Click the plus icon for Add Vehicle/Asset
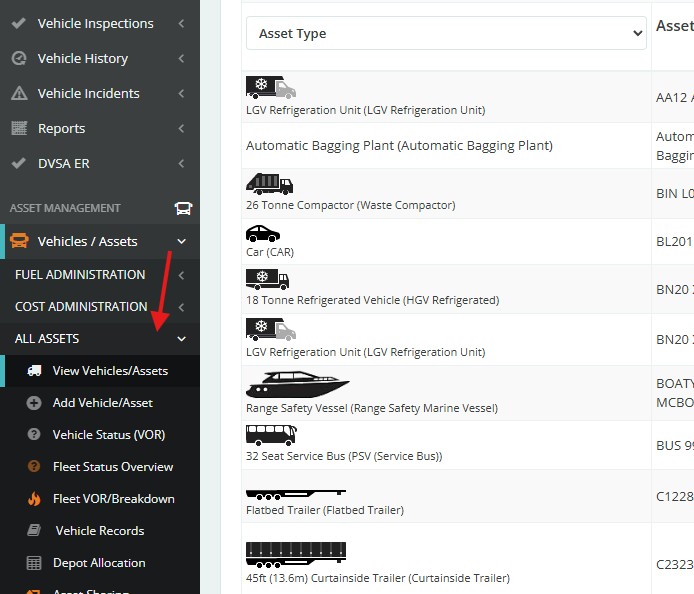 pyautogui.click(x=34, y=403)
